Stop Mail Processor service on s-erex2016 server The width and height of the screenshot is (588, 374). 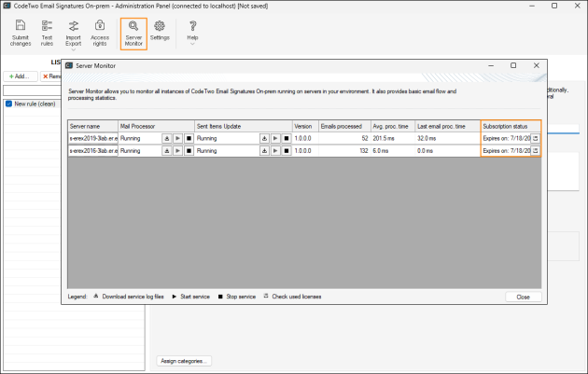pyautogui.click(x=189, y=151)
